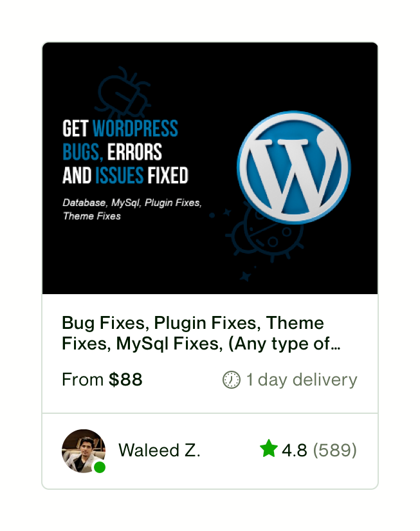Open the freelancer name Waleed Z.
420x531 pixels.
click(160, 451)
